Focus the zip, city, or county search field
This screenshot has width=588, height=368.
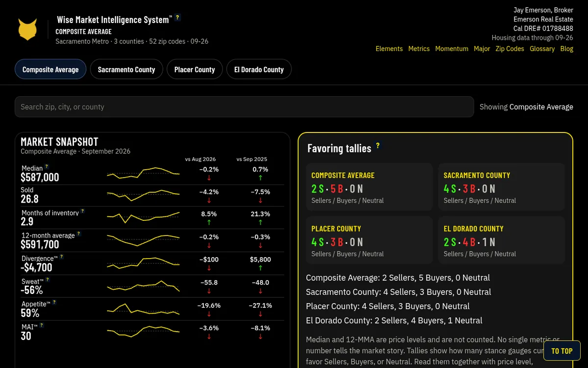(x=244, y=106)
